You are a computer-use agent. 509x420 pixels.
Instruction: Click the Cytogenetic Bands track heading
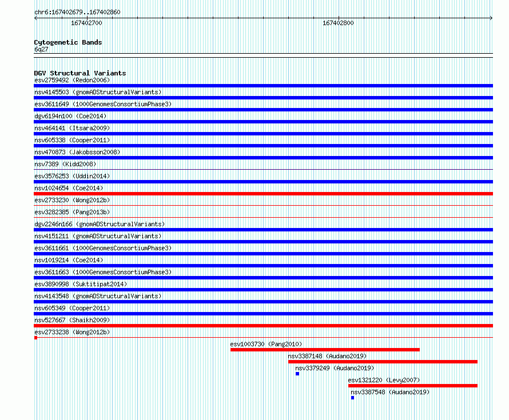click(68, 42)
